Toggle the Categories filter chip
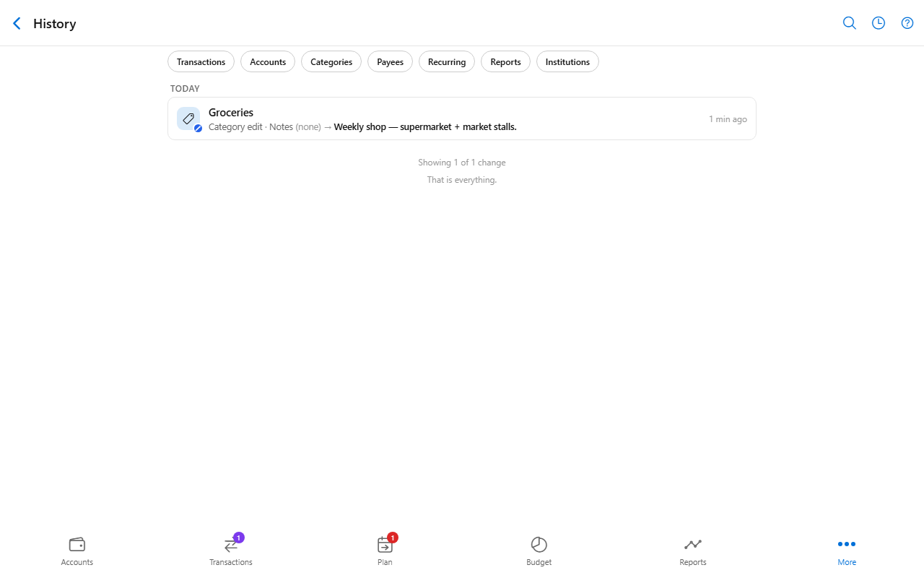This screenshot has height=578, width=924. 331,61
